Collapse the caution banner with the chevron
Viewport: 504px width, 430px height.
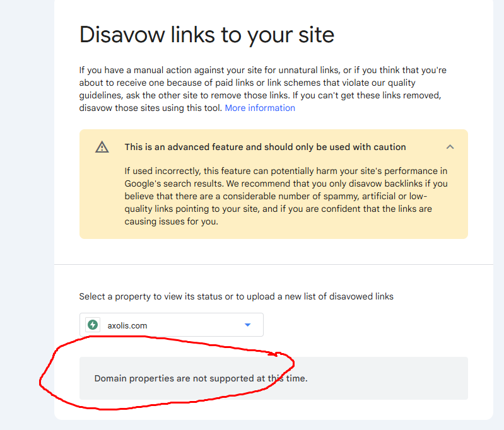point(450,147)
